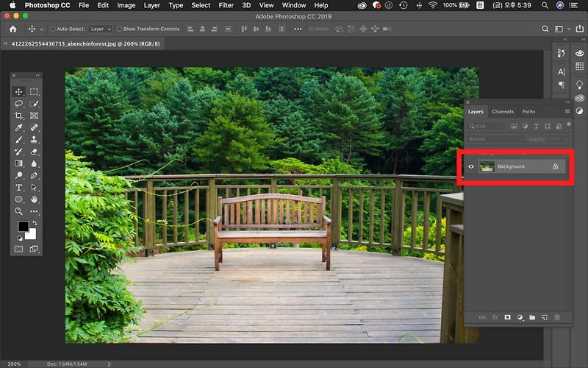This screenshot has width=588, height=368.
Task: Enable the Auto-Select checkbox
Action: [53, 29]
